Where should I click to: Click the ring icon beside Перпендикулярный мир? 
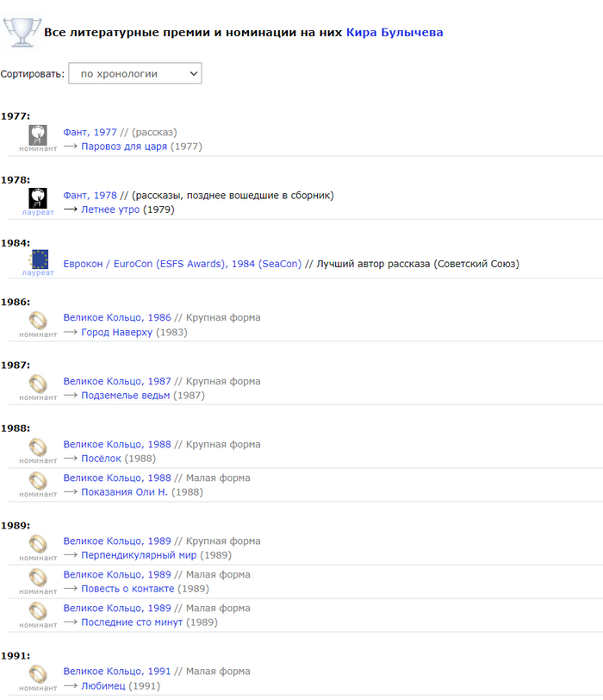[x=38, y=544]
